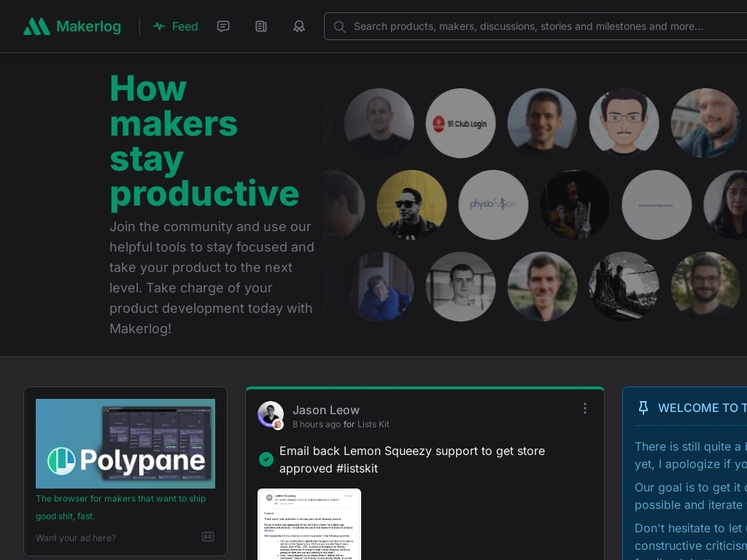Screen dimensions: 747x560
Task: Open the black-and-white young man maker avatar
Action: (x=461, y=287)
